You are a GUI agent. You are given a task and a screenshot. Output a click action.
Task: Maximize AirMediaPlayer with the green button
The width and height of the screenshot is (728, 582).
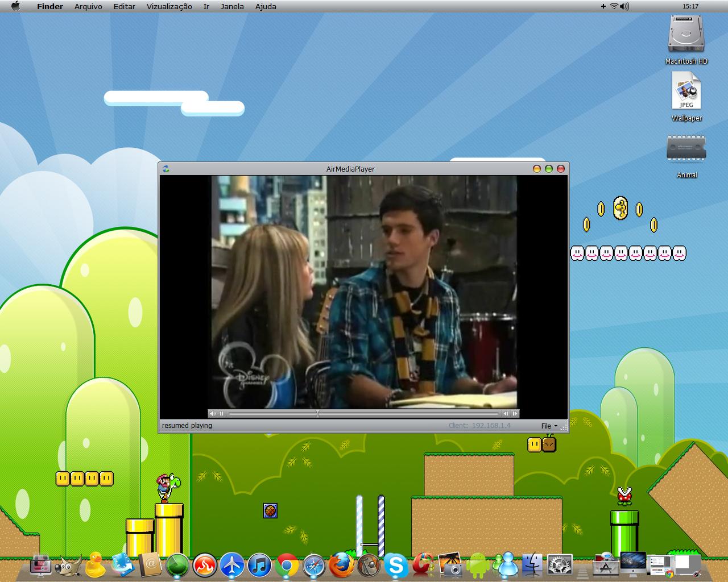548,169
